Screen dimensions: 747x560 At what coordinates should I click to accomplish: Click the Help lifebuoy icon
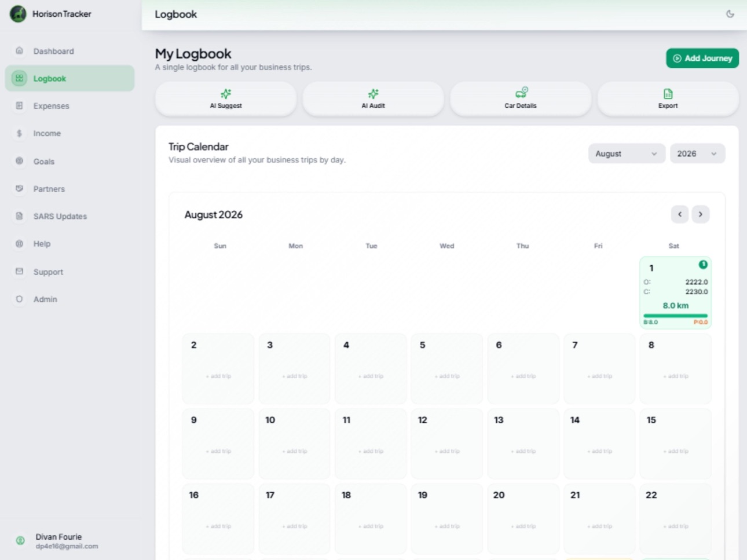20,244
